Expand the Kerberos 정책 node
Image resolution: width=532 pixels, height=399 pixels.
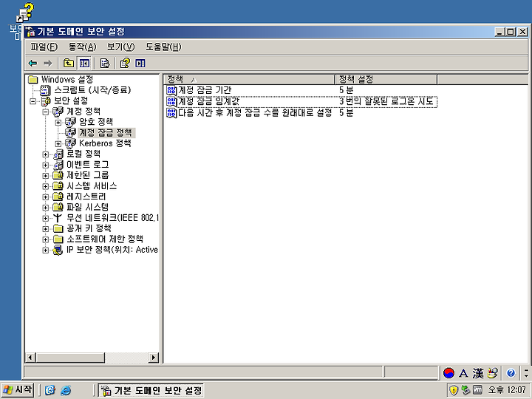[58, 143]
